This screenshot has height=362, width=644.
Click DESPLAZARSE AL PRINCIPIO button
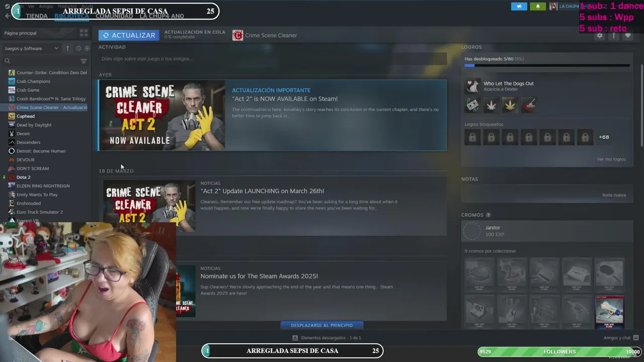[x=321, y=325]
